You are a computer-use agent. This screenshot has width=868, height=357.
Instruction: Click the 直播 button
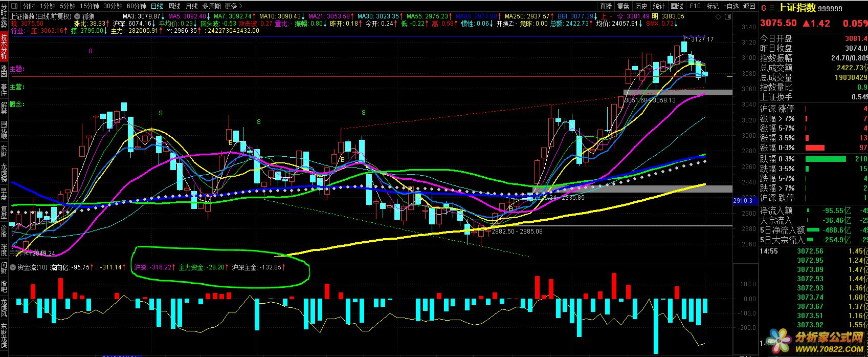coord(606,6)
